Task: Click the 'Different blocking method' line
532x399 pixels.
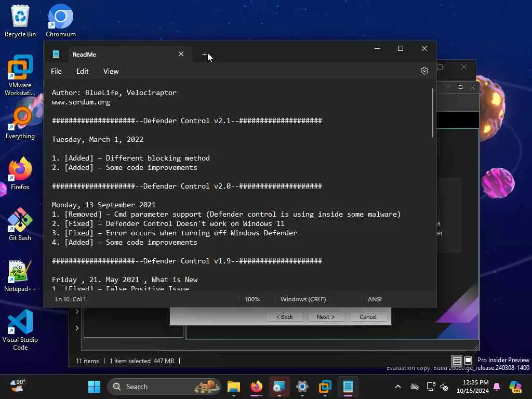Action: pyautogui.click(x=130, y=158)
